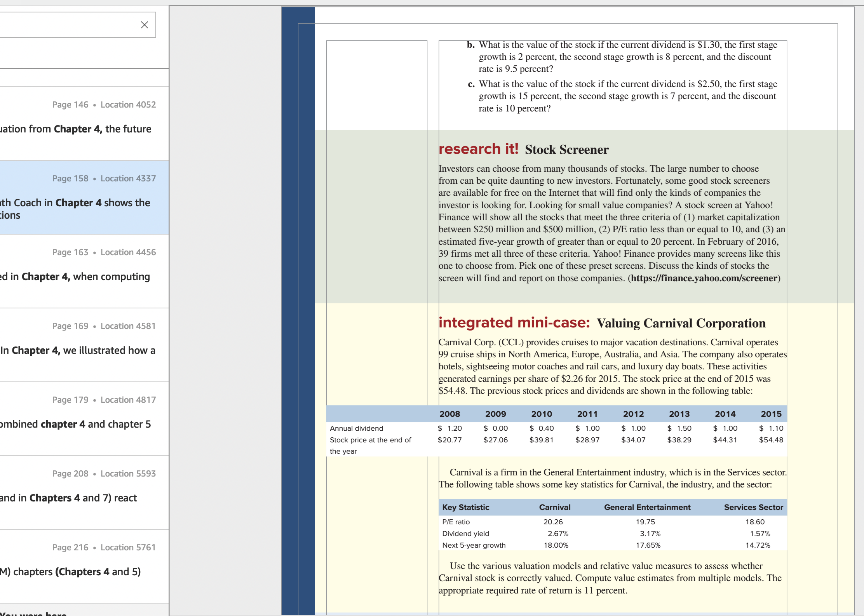
Task: Click the 'You were here' entry at bottom
Action: point(33,613)
